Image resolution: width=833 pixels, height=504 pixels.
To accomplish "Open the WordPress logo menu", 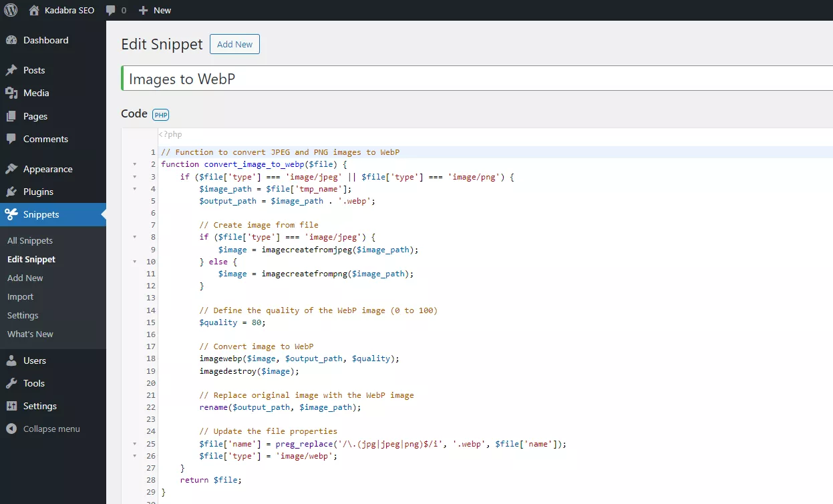I will click(11, 10).
